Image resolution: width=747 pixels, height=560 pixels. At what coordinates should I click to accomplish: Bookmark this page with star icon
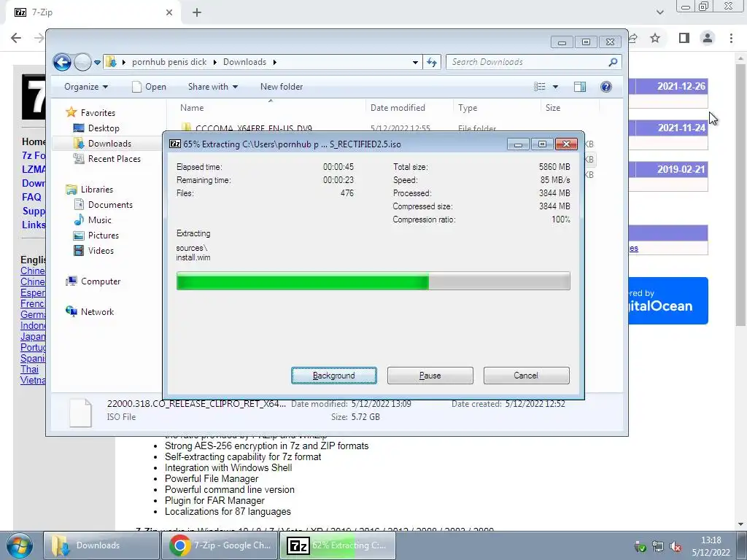655,38
